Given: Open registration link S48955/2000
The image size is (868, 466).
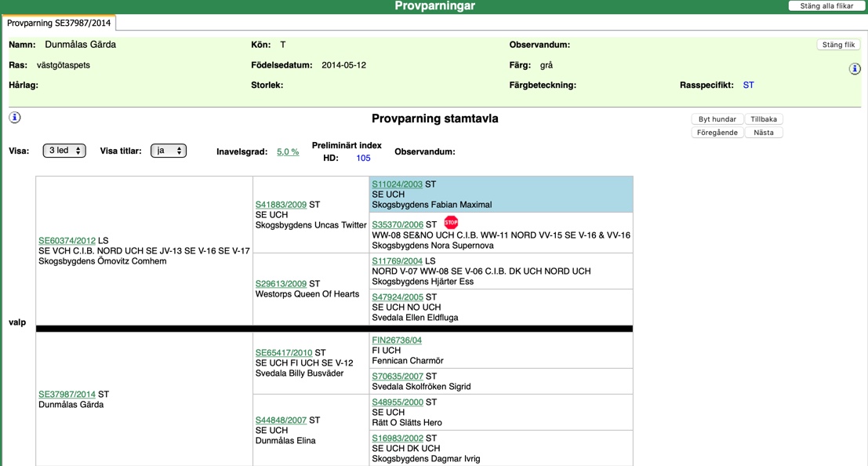Looking at the screenshot, I should tap(398, 402).
